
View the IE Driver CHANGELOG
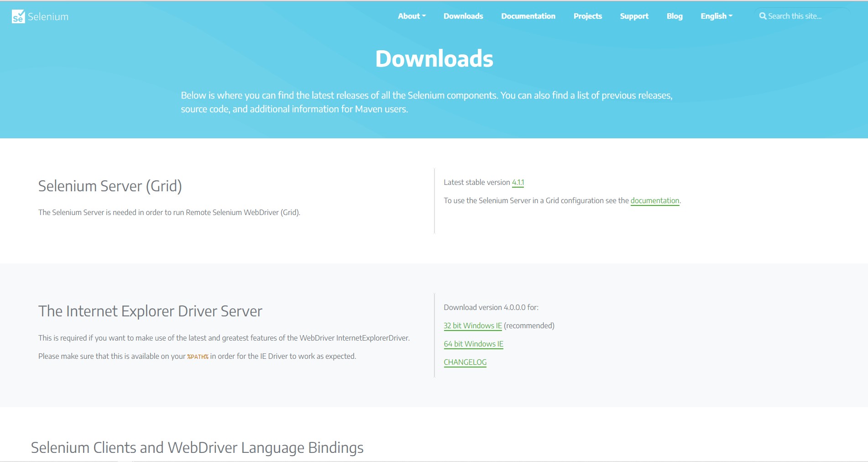pos(465,362)
